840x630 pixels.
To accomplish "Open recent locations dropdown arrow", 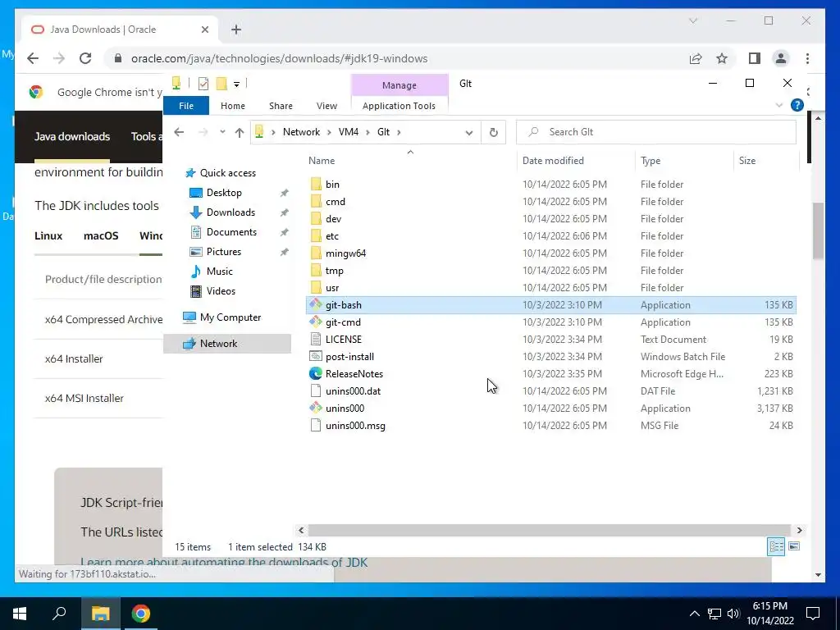I will [x=222, y=132].
